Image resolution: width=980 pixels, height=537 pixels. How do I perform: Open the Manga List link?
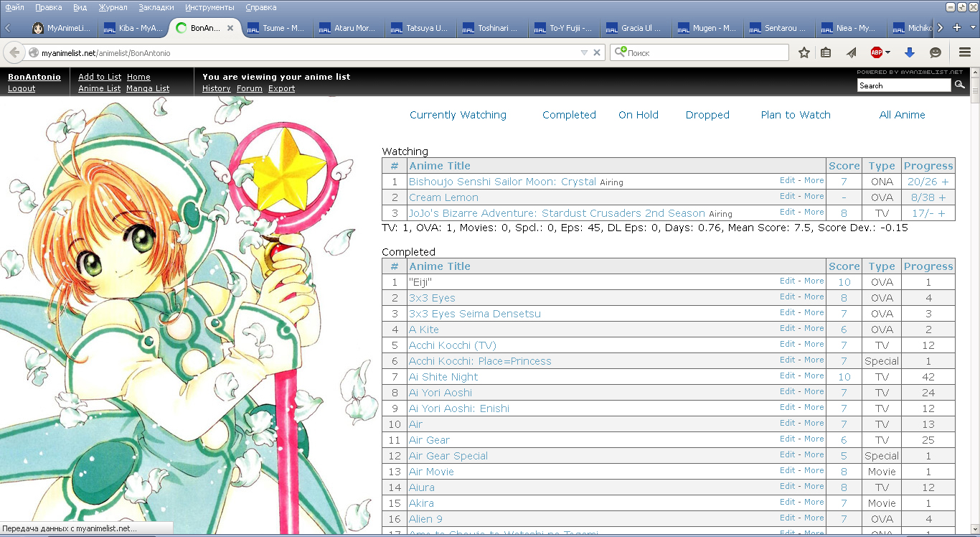(148, 88)
